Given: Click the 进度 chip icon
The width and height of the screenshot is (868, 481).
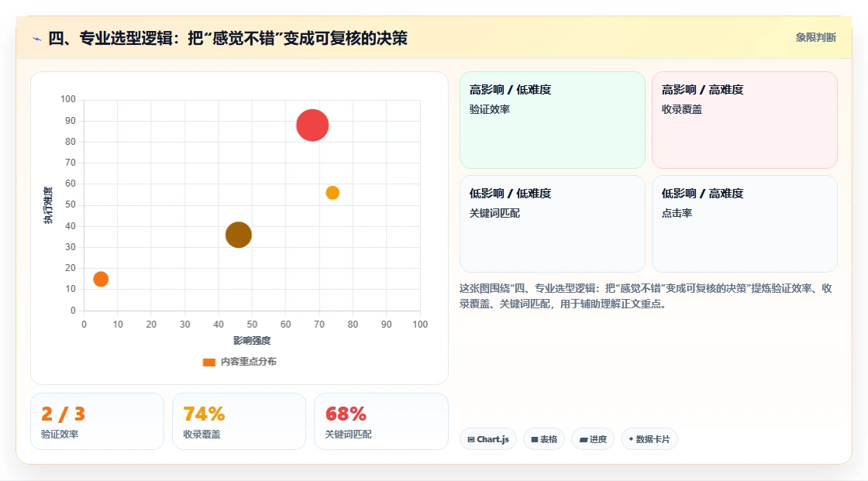Looking at the screenshot, I should tap(584, 439).
